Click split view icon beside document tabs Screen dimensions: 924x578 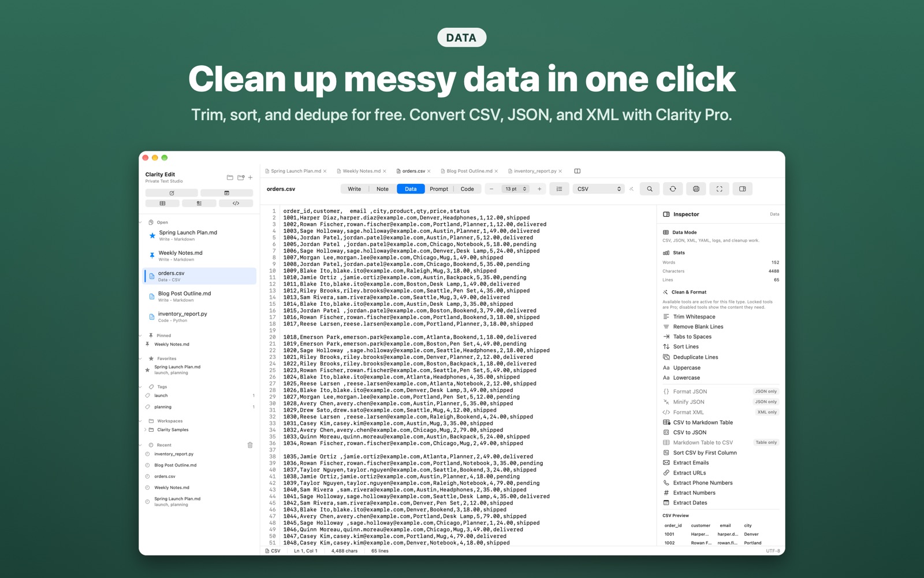tap(577, 171)
